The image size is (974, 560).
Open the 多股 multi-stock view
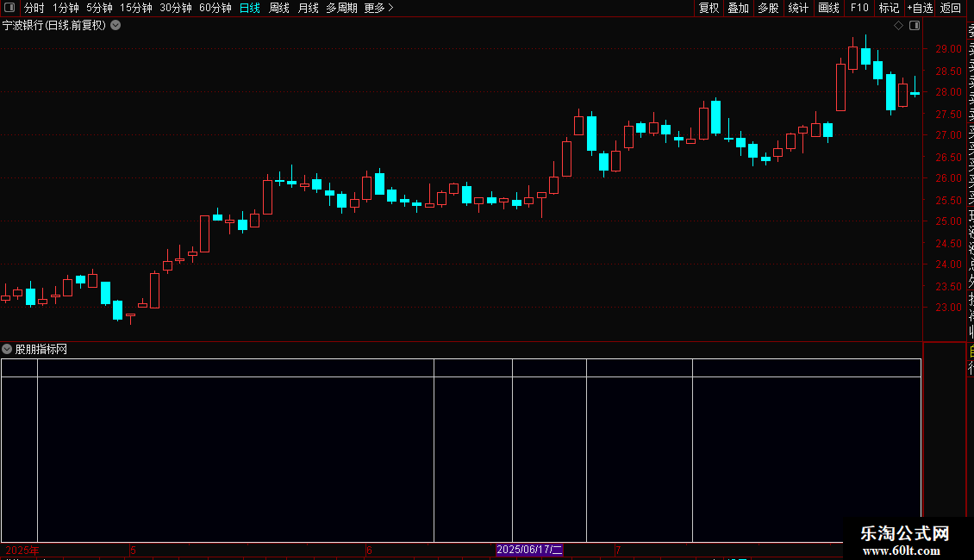pos(768,8)
